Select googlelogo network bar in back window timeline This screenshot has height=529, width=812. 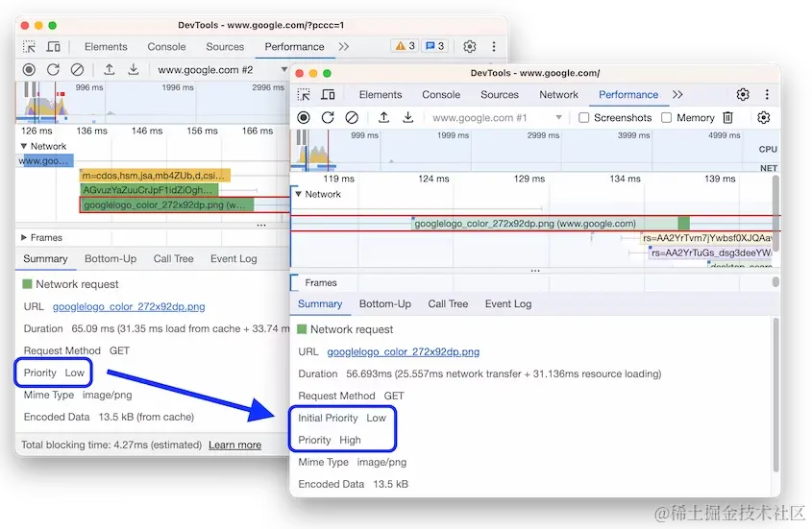(168, 204)
